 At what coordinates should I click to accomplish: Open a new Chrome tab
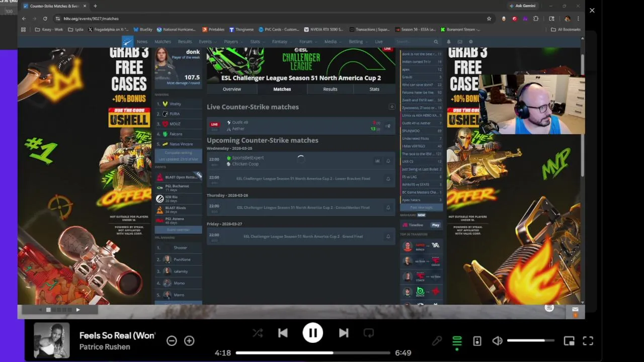tap(95, 6)
